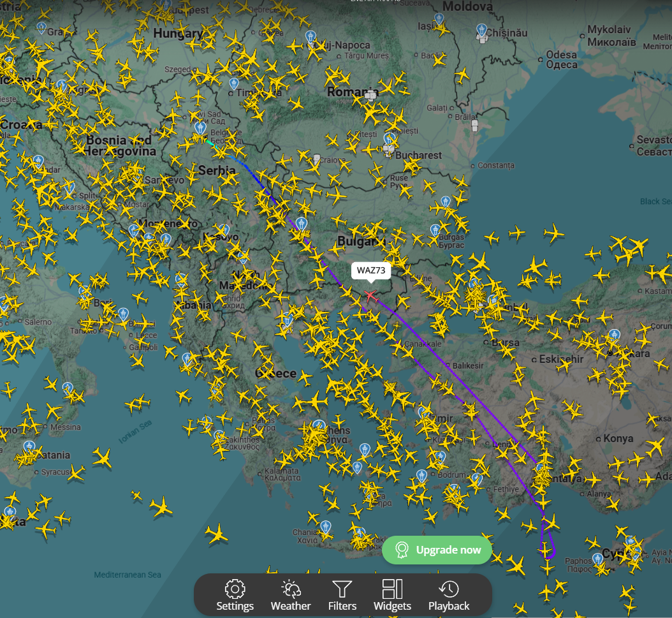Image resolution: width=672 pixels, height=618 pixels.
Task: Select the red highlighted WAZ73 aircraft
Action: click(x=370, y=295)
